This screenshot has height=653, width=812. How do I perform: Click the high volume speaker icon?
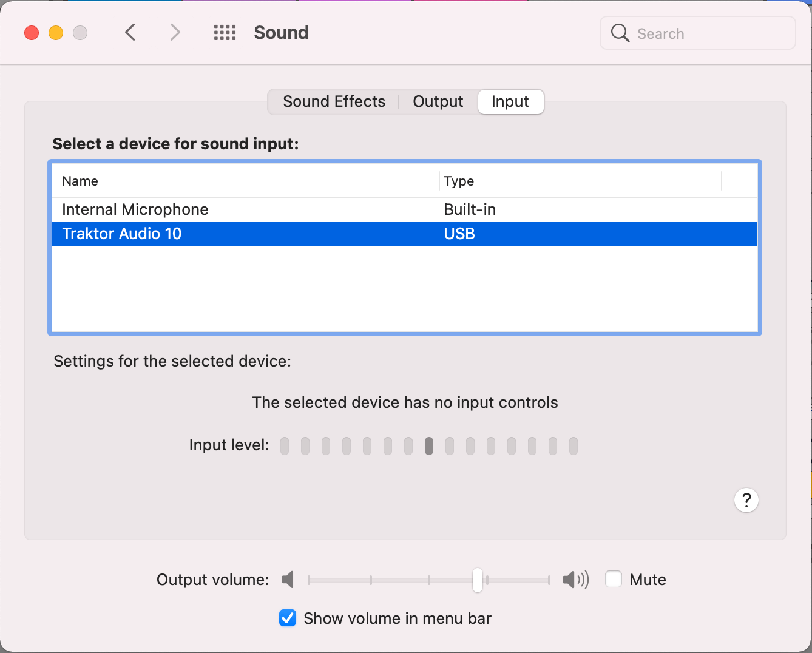coord(575,580)
